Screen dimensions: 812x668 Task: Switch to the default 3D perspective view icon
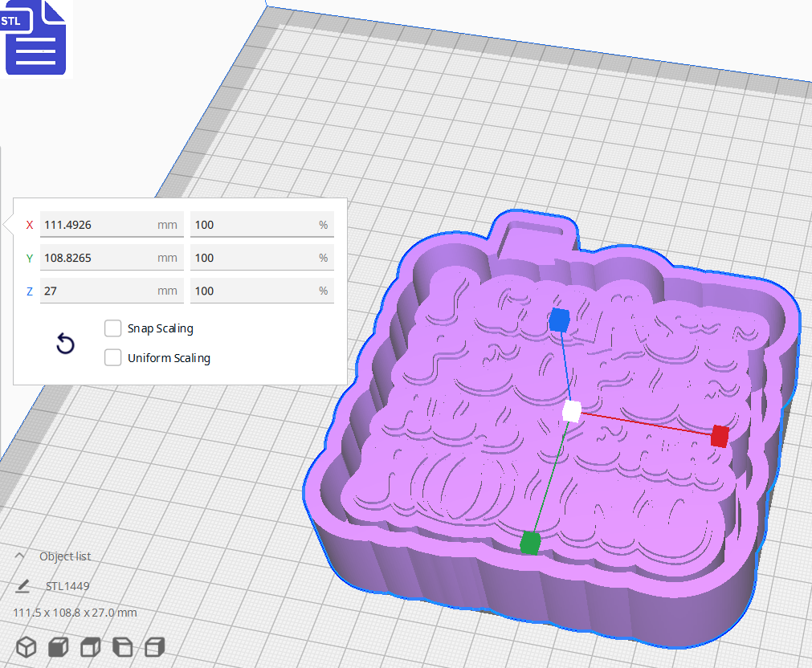(x=26, y=646)
